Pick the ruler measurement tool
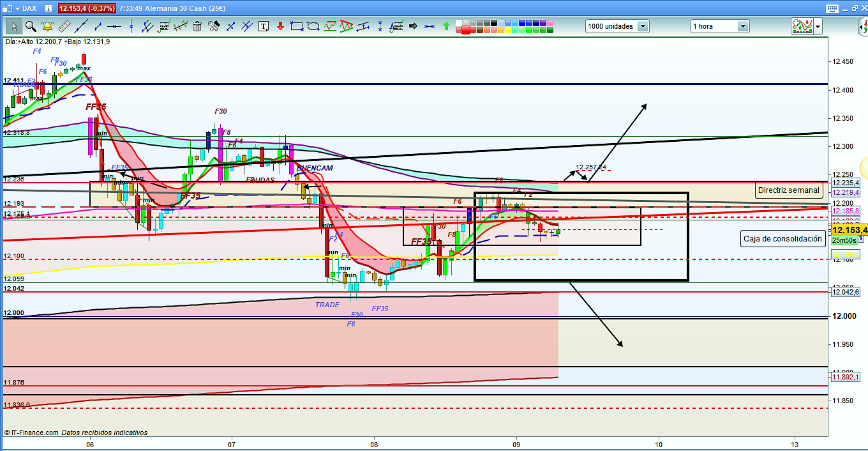868x451 pixels. coord(64,26)
